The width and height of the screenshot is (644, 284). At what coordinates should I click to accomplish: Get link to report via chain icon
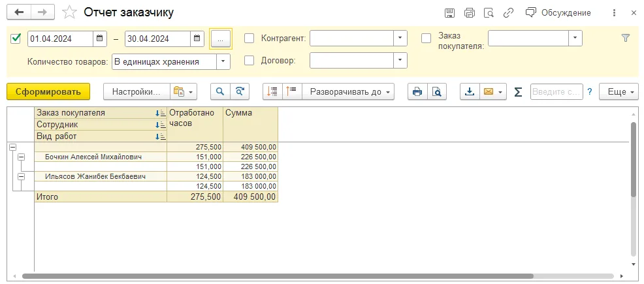coord(508,12)
